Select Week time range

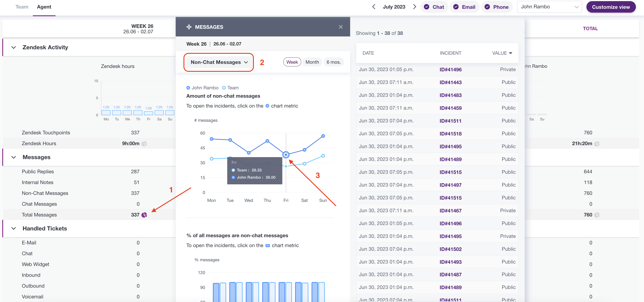pyautogui.click(x=292, y=62)
